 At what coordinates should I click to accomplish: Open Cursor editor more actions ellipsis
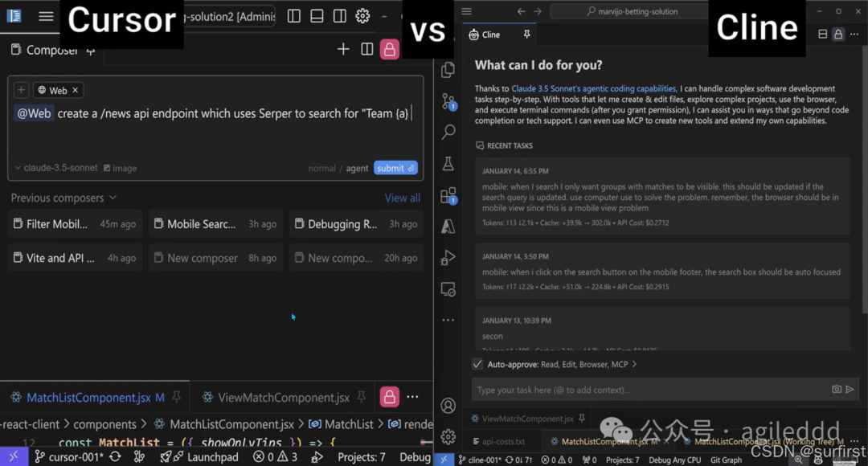412,397
